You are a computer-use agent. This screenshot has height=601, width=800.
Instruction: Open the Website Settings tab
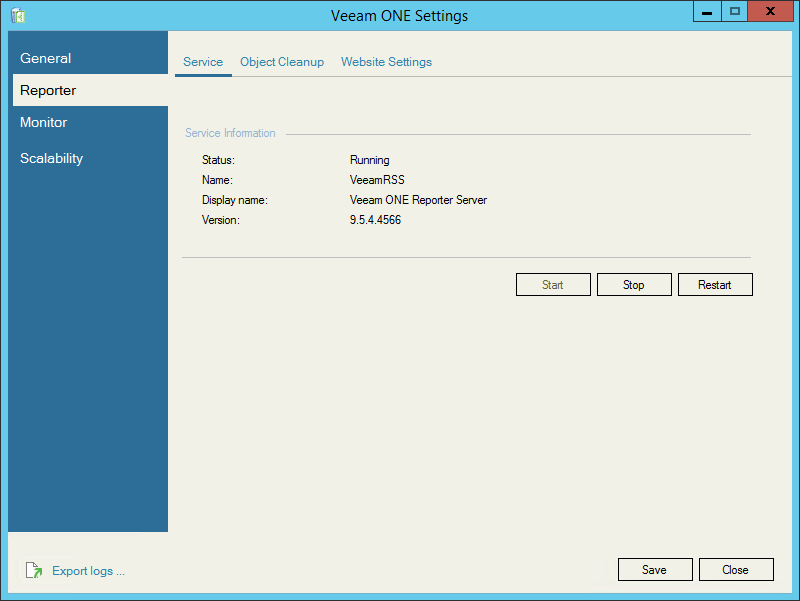(386, 62)
